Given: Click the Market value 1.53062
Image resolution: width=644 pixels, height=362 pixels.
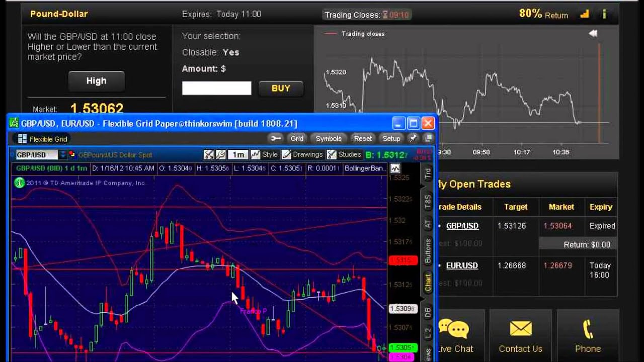Looking at the screenshot, I should tap(97, 108).
